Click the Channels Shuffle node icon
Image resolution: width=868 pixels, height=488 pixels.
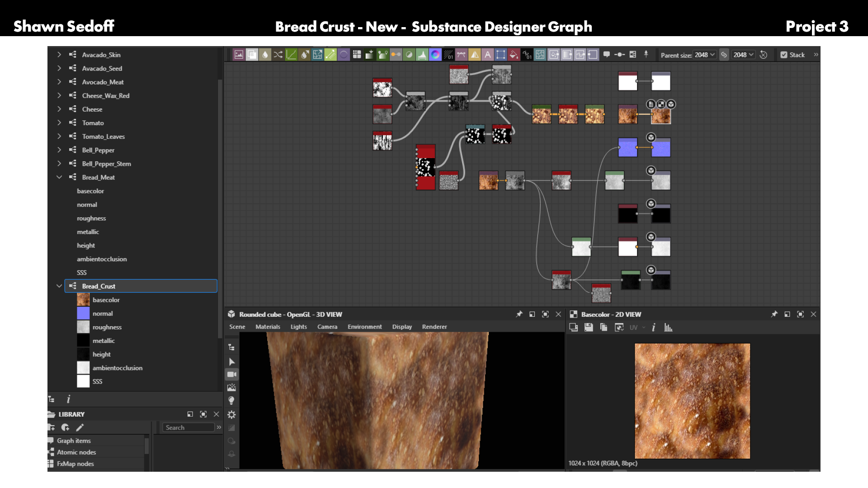tap(278, 55)
